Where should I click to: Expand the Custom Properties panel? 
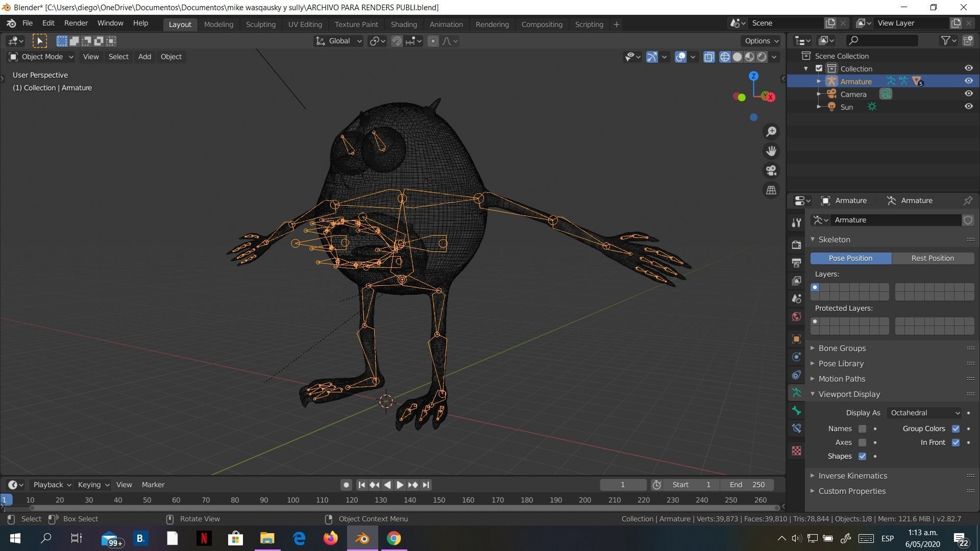point(851,491)
